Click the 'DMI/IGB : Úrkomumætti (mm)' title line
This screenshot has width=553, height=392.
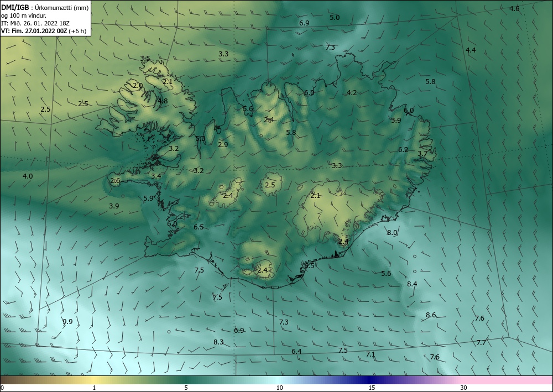(x=45, y=8)
